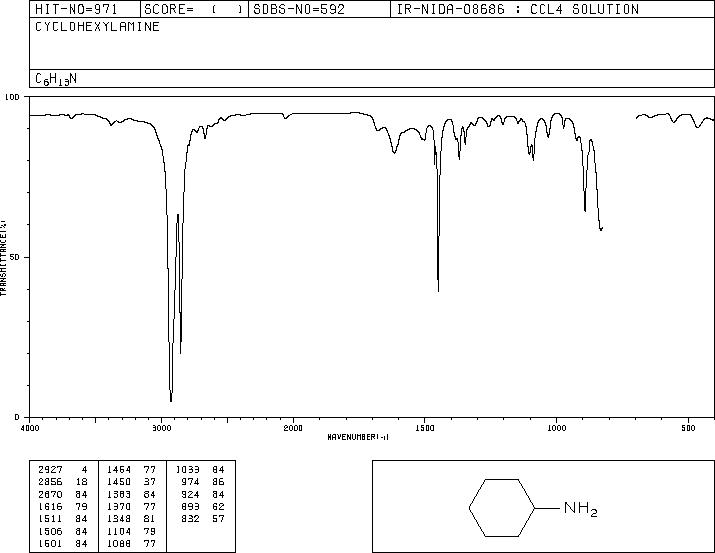Click transmittance value 4 beside 2927

[x=84, y=469]
